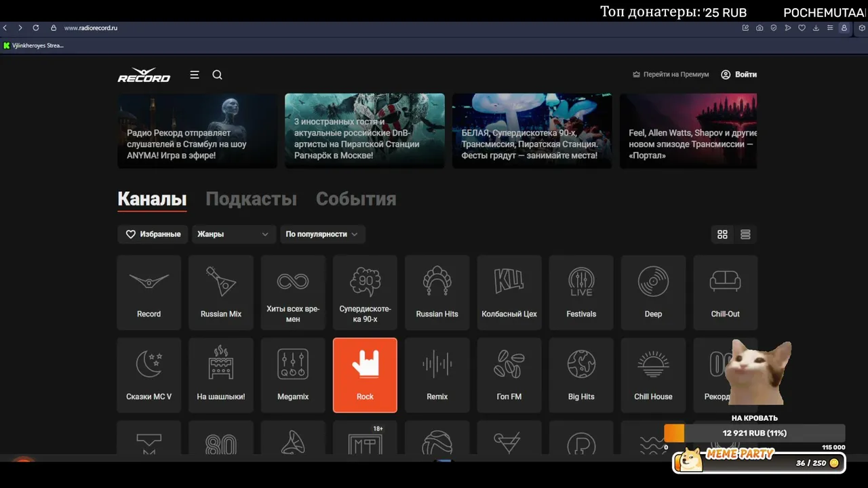Screen dimensions: 868x488
Task: Toggle the Избранные favorites filter
Action: click(153, 234)
